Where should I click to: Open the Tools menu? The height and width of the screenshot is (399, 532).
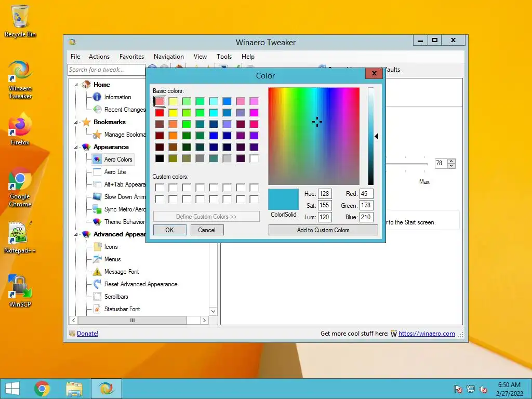[x=224, y=57]
